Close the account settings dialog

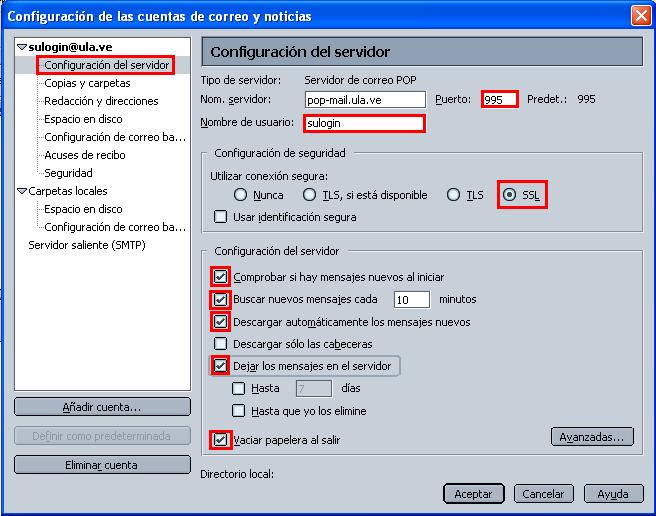point(641,16)
